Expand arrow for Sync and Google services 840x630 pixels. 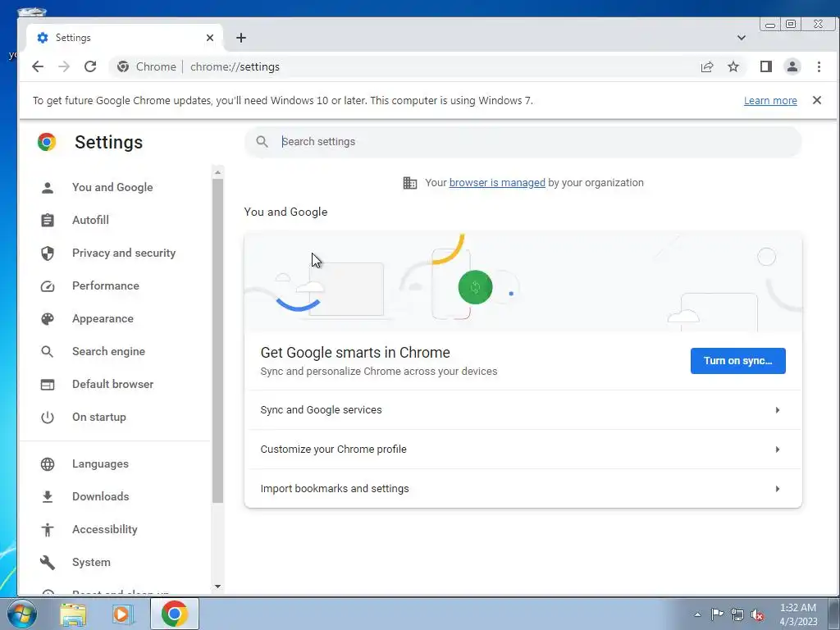(778, 410)
